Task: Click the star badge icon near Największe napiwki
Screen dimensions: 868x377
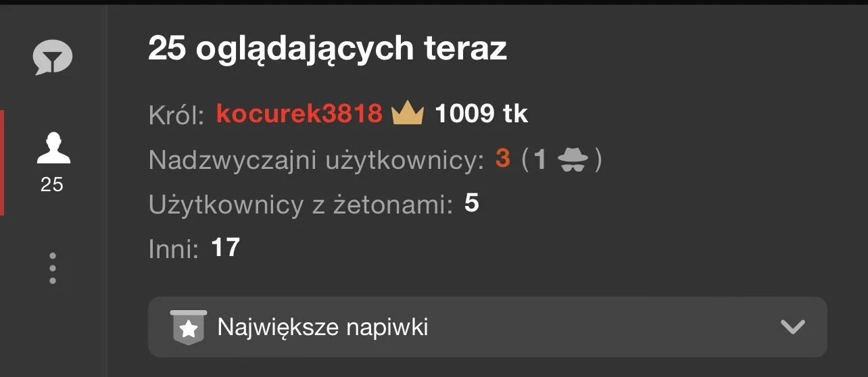Action: click(x=189, y=328)
